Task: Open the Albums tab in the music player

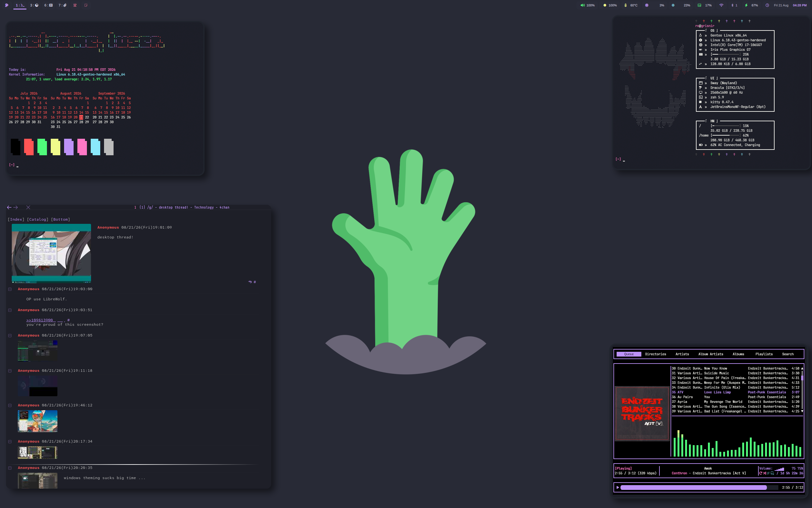Action: 738,354
